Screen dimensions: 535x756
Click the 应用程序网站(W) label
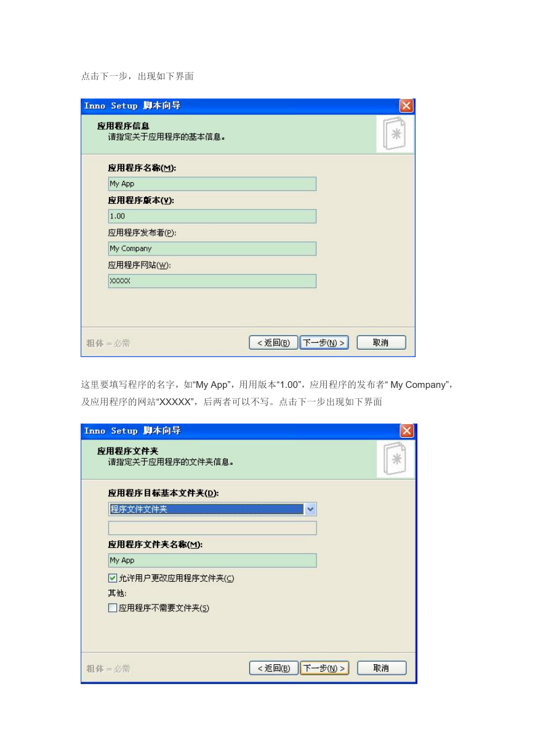point(140,265)
